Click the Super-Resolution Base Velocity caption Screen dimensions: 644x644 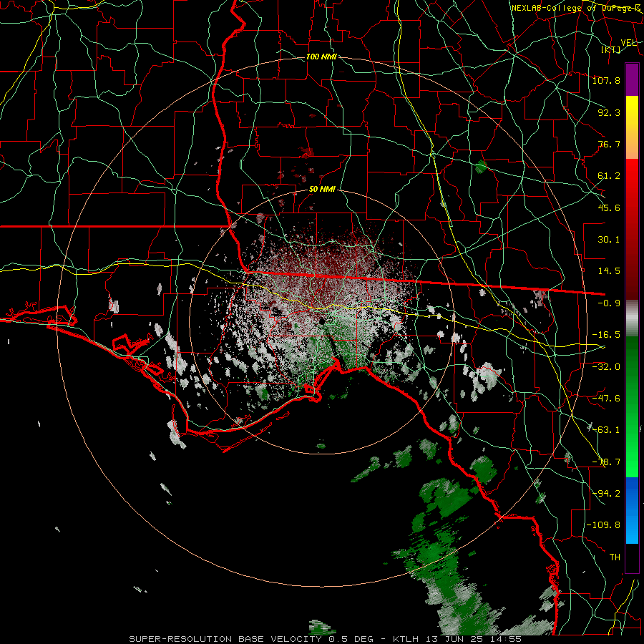point(326,639)
